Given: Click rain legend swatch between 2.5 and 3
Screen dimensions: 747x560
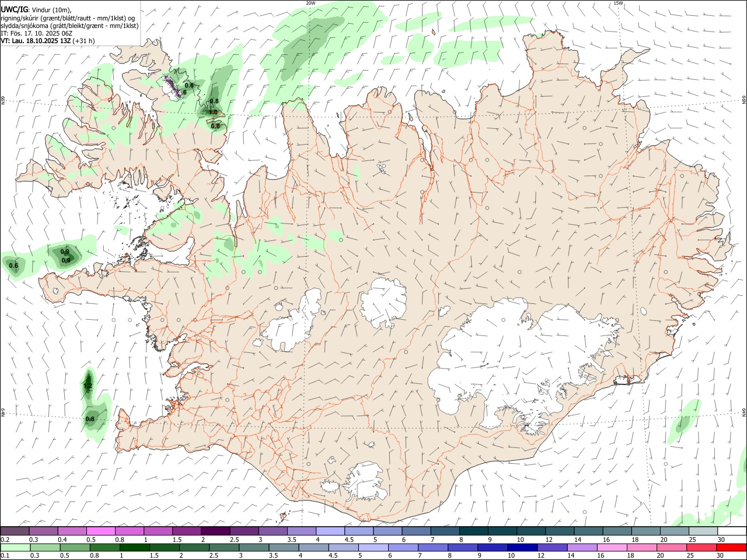Looking at the screenshot, I should [224, 548].
